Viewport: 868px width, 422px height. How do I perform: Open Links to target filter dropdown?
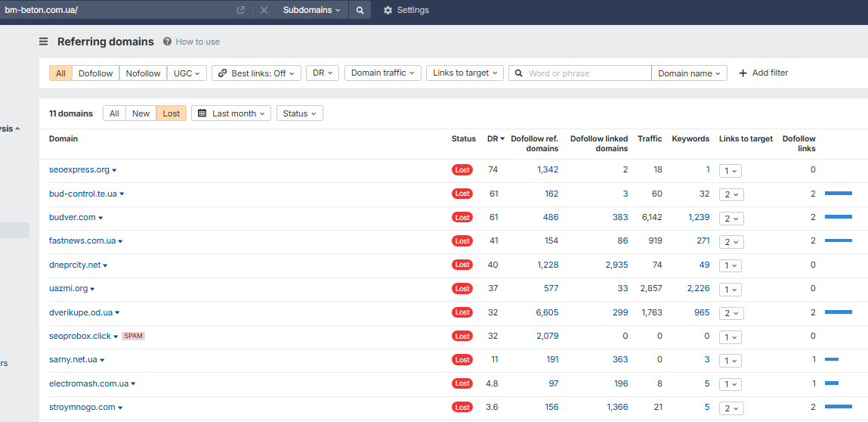point(465,73)
